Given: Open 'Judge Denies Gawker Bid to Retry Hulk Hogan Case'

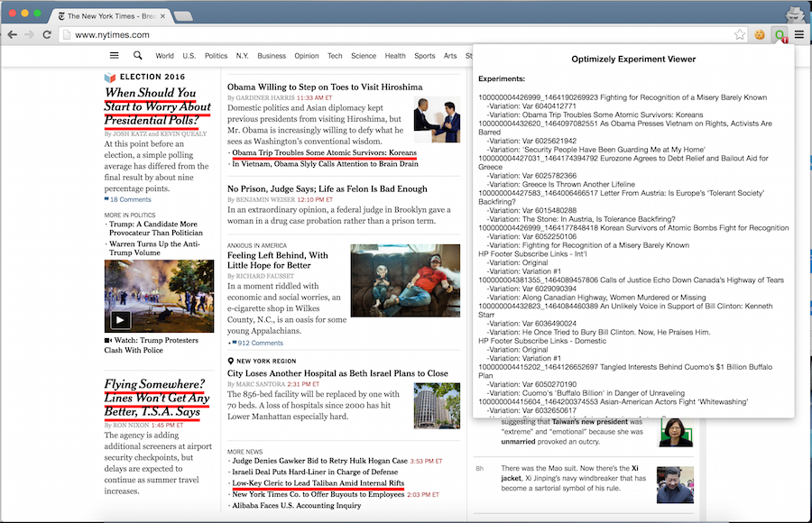Looking at the screenshot, I should click(x=319, y=461).
